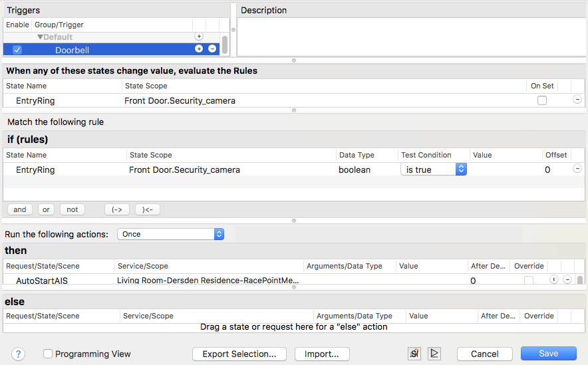Enable the Programming View checkbox
The height and width of the screenshot is (365, 588).
[48, 354]
